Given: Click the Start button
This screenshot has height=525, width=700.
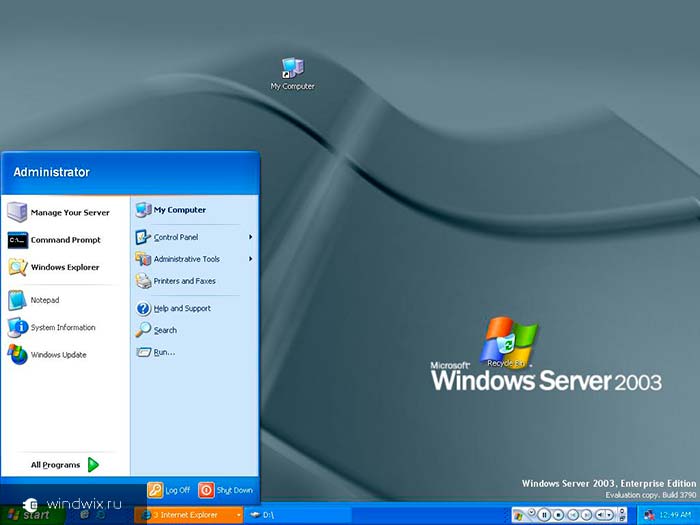Looking at the screenshot, I should pyautogui.click(x=31, y=515).
